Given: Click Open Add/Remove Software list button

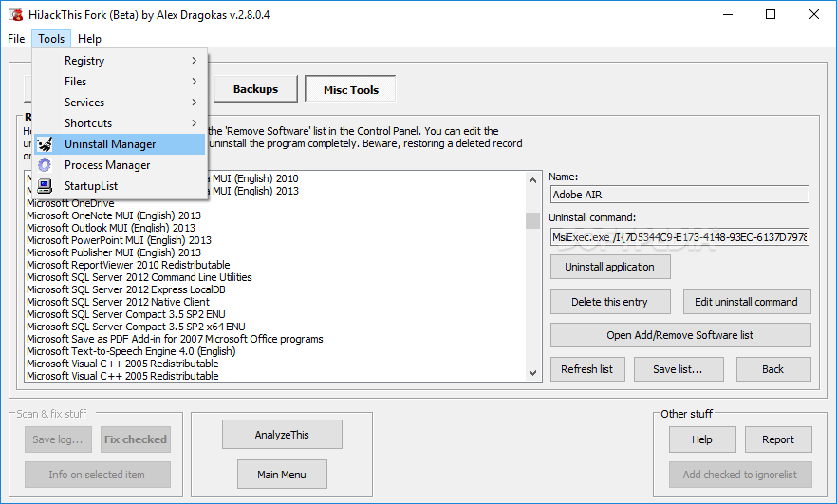Looking at the screenshot, I should 680,335.
